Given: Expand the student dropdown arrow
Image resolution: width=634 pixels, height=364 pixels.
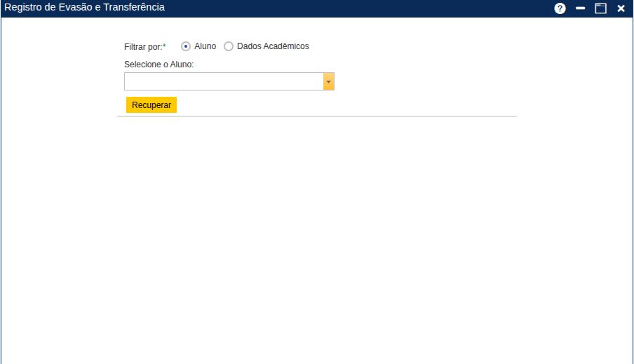Looking at the screenshot, I should coord(328,81).
